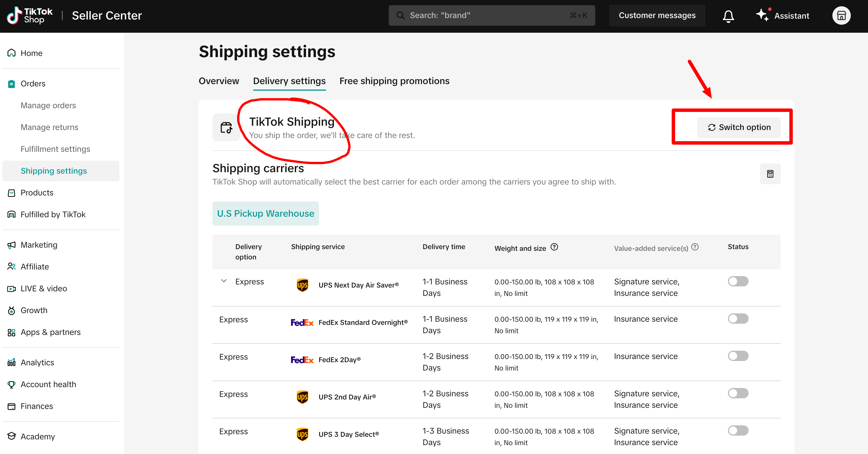The width and height of the screenshot is (868, 454).
Task: Open Manage returns in sidebar
Action: (49, 127)
